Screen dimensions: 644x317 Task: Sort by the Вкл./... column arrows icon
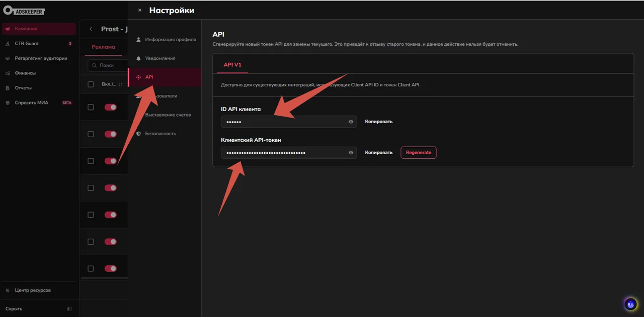coord(121,84)
